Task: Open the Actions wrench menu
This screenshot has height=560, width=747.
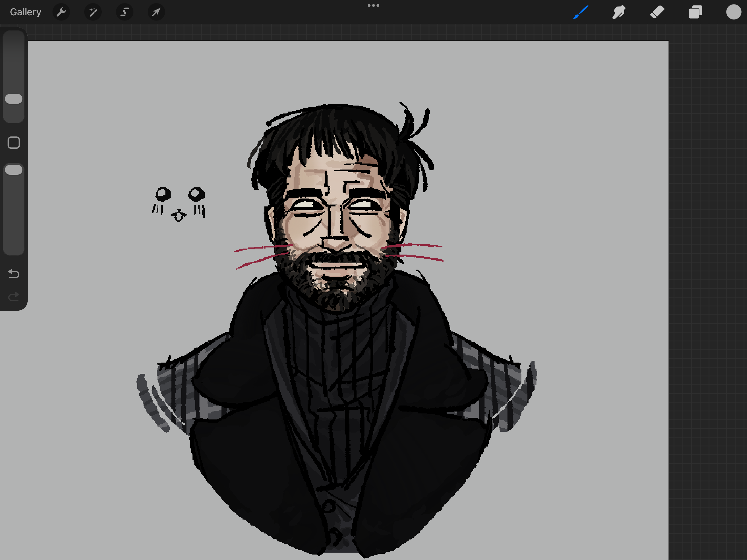Action: 61,12
